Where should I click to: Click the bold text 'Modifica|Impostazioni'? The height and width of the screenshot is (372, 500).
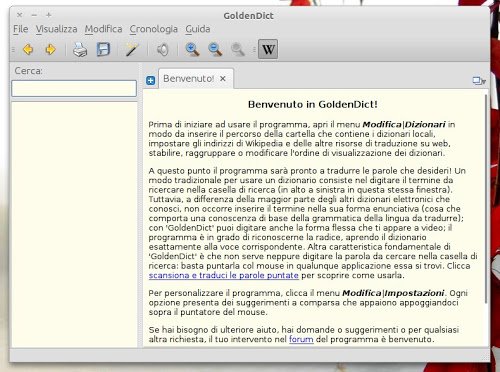(x=393, y=293)
